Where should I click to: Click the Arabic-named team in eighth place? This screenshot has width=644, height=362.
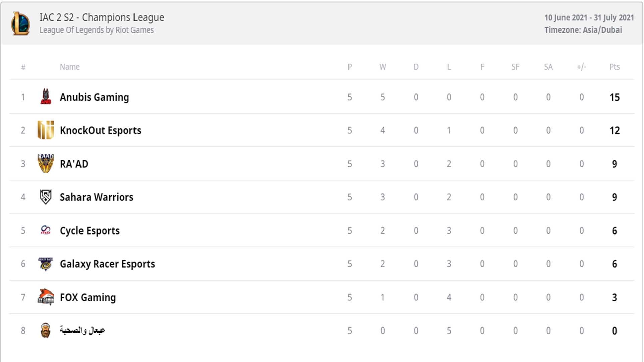pyautogui.click(x=83, y=330)
